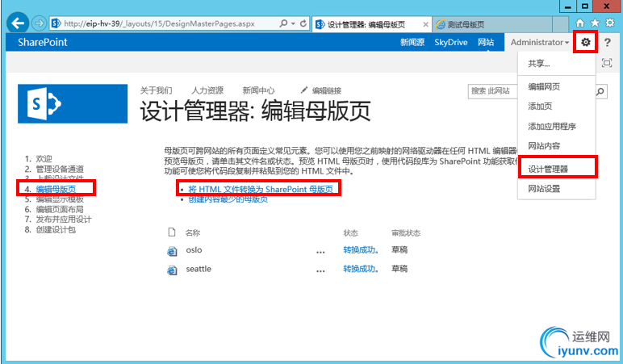Click the file type column header icon

pyautogui.click(x=172, y=232)
